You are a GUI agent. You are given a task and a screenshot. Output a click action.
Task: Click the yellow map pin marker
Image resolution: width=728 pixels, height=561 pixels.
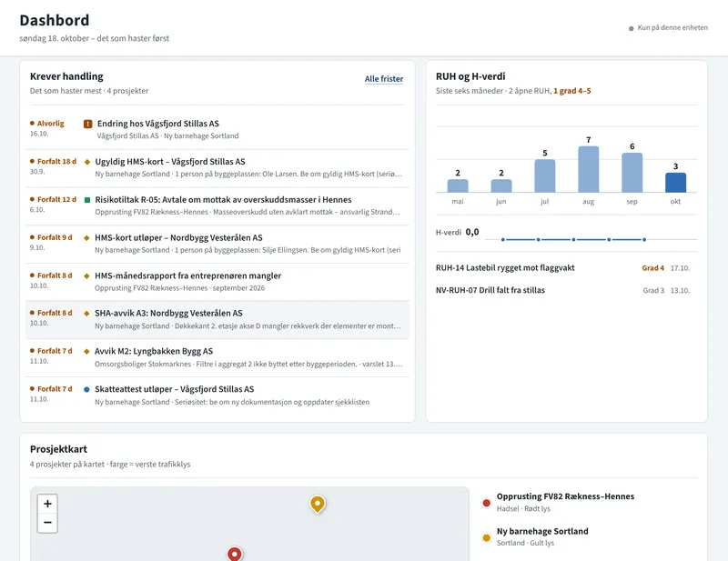pos(318,504)
